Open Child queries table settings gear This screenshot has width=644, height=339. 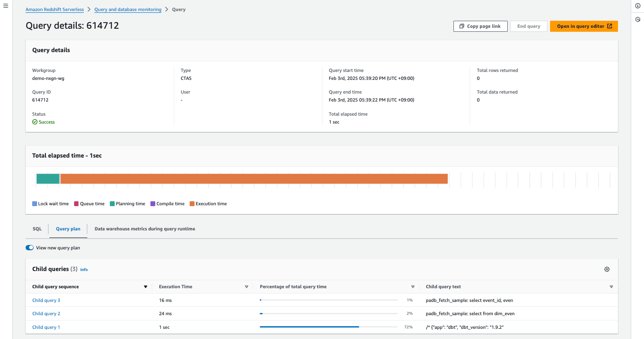pos(607,269)
